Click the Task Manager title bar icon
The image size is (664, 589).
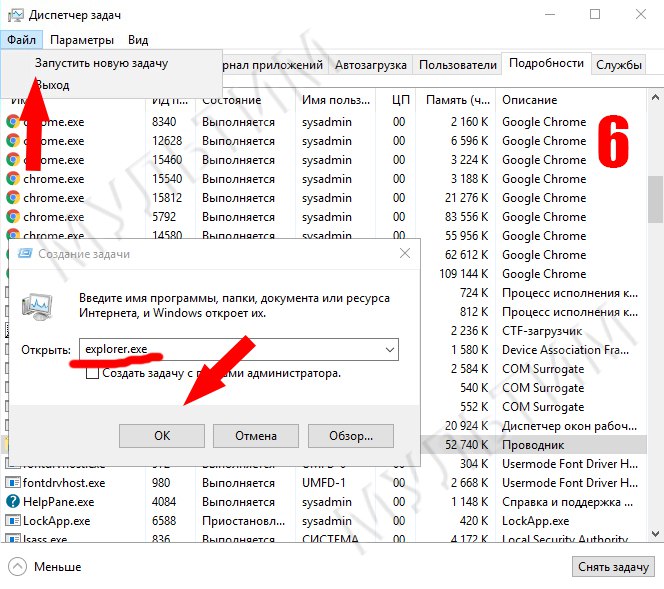[x=16, y=15]
